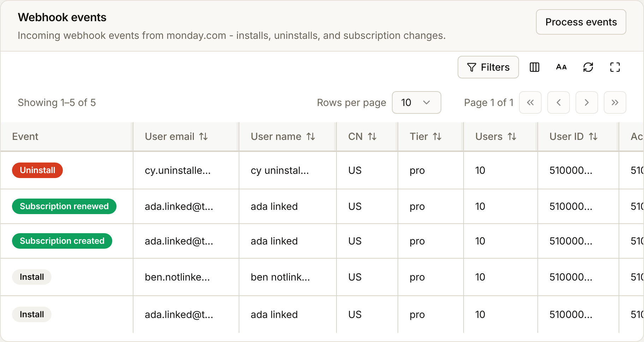This screenshot has width=644, height=342.
Task: Click Page 1 of 1 indicator
Action: coord(489,102)
